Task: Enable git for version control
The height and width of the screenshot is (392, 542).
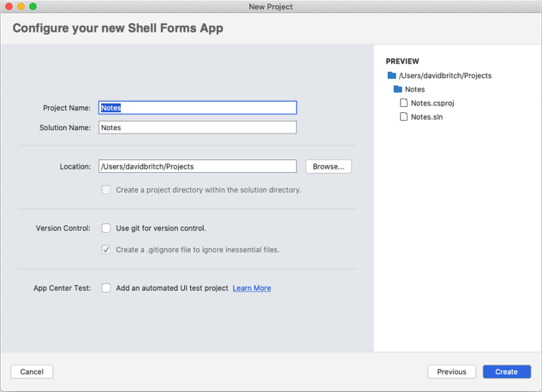Action: [x=106, y=229]
